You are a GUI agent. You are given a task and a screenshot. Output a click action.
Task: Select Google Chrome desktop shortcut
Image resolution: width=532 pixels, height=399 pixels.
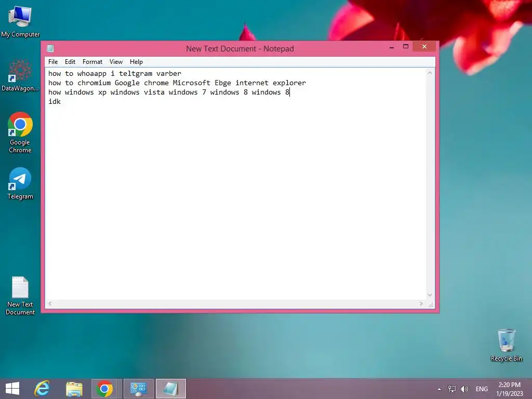click(20, 132)
